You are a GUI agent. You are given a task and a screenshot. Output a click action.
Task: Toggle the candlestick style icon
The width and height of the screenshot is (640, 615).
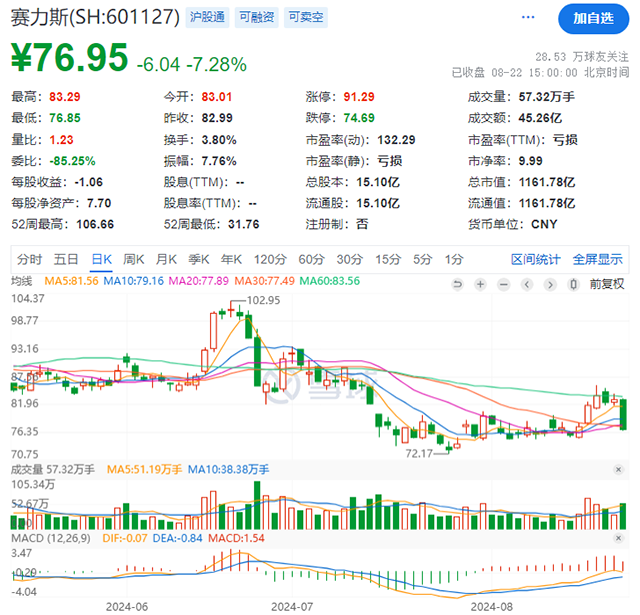point(573,284)
